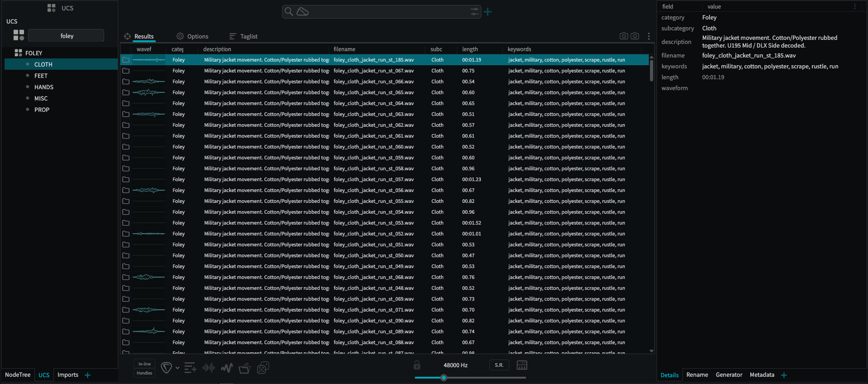Image resolution: width=868 pixels, height=384 pixels.
Task: Click the Results tab crosshair icon
Action: 127,36
